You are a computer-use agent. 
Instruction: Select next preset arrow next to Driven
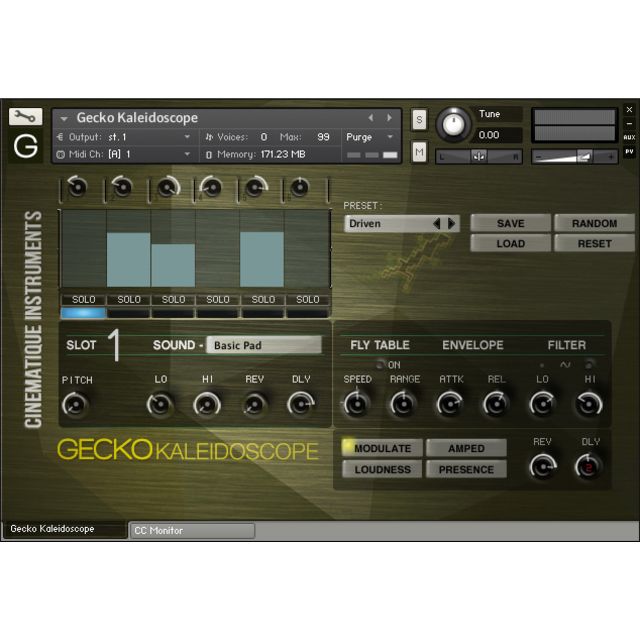451,223
